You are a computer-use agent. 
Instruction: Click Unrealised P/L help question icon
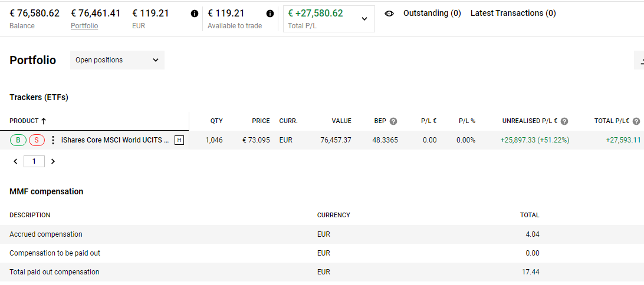pos(564,121)
